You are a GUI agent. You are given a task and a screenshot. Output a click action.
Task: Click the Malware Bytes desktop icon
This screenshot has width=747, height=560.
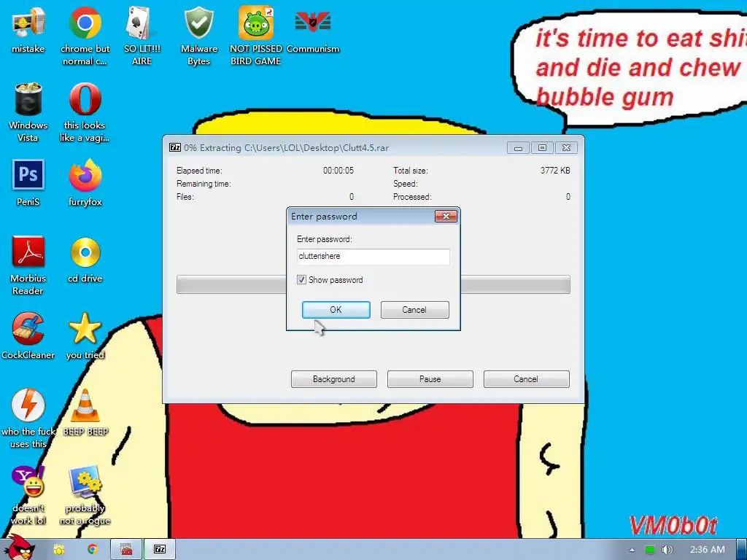click(198, 36)
